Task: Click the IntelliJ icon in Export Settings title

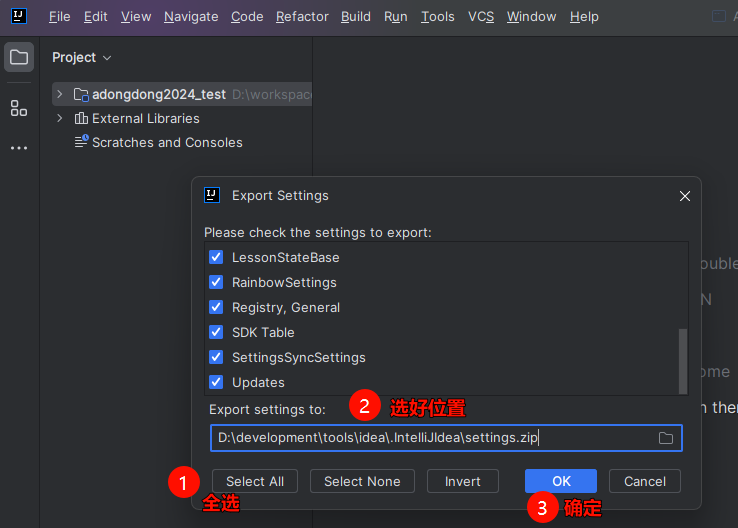Action: pyautogui.click(x=212, y=195)
